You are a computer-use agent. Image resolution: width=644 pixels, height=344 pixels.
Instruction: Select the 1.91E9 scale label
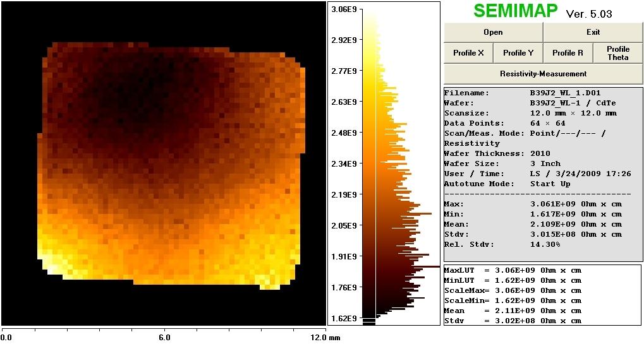coord(343,256)
